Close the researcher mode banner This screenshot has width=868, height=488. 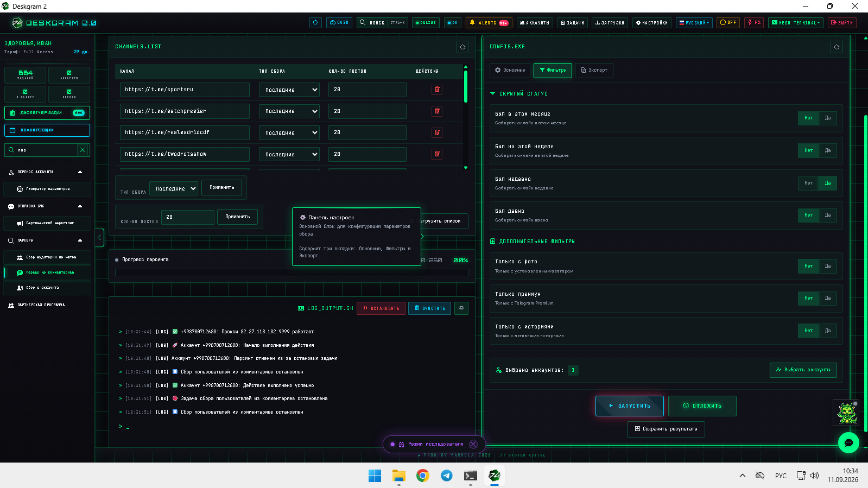click(x=473, y=444)
